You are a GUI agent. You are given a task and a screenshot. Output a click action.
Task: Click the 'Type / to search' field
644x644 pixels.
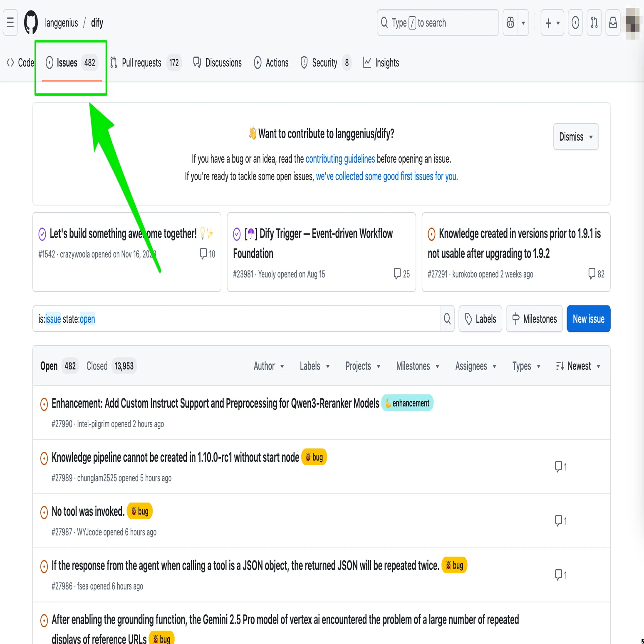[438, 22]
